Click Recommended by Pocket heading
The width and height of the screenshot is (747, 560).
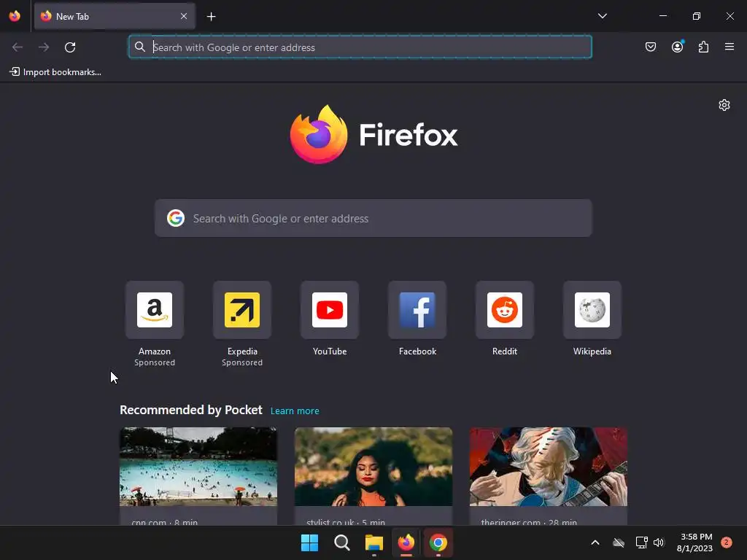[191, 410]
